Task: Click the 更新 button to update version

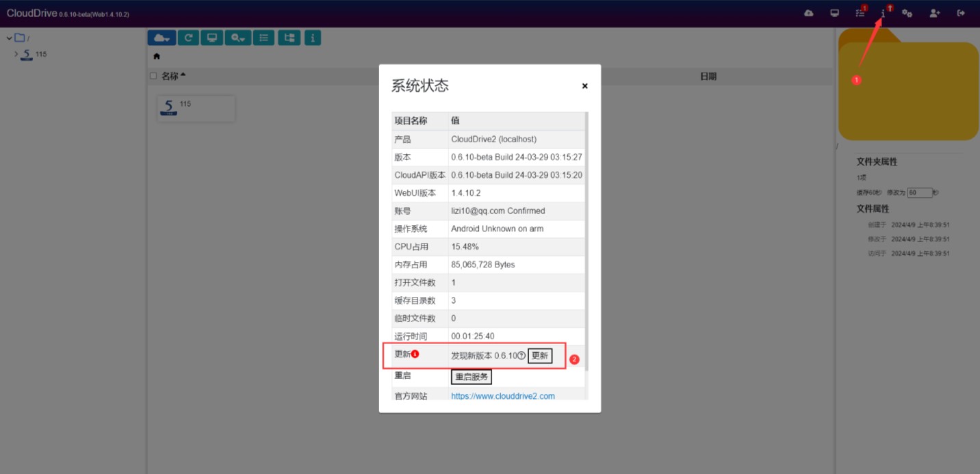Action: click(540, 356)
